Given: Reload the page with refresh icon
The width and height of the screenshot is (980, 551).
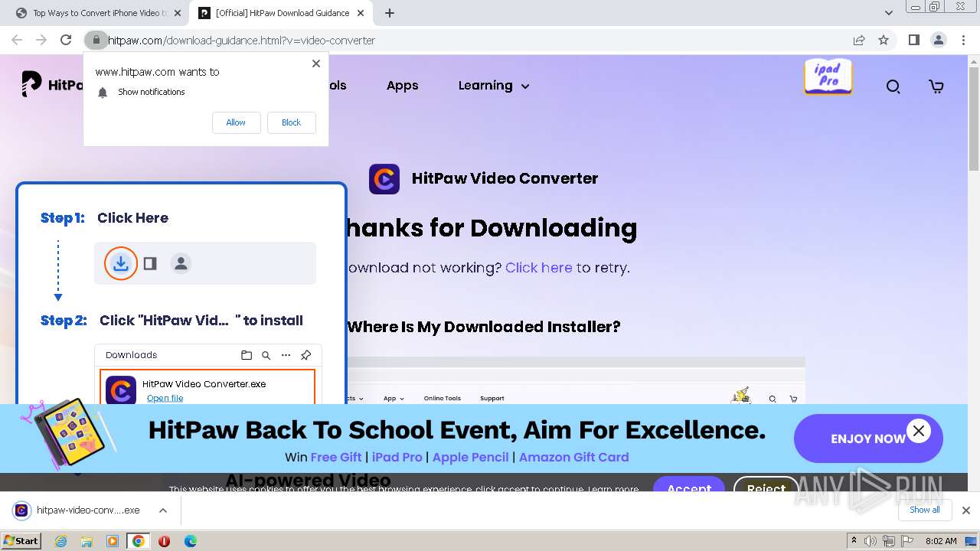Looking at the screenshot, I should click(66, 40).
